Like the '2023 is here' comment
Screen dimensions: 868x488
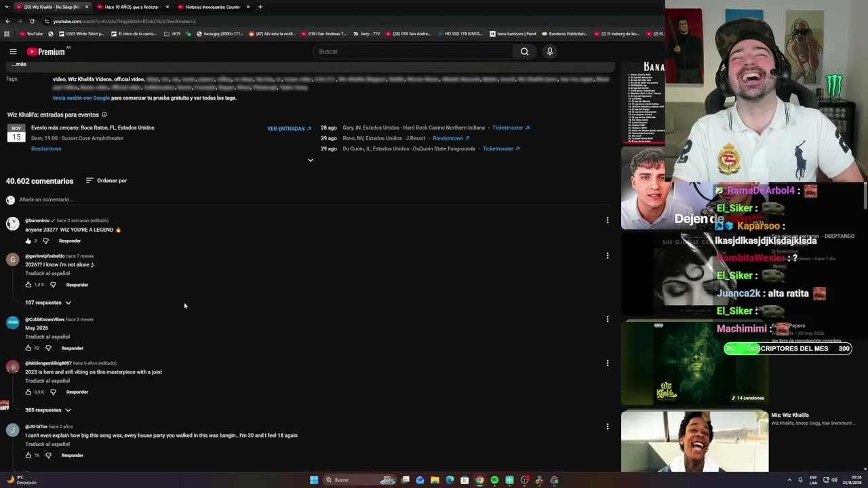click(28, 392)
